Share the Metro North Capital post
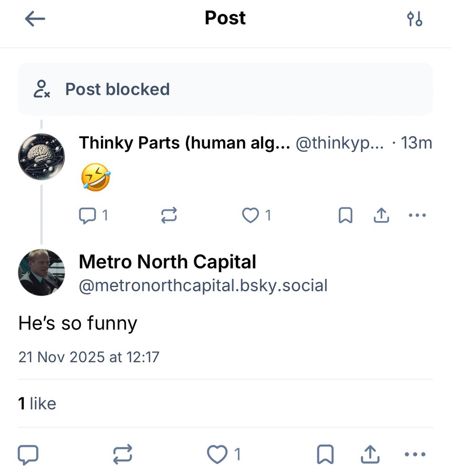 click(369, 455)
